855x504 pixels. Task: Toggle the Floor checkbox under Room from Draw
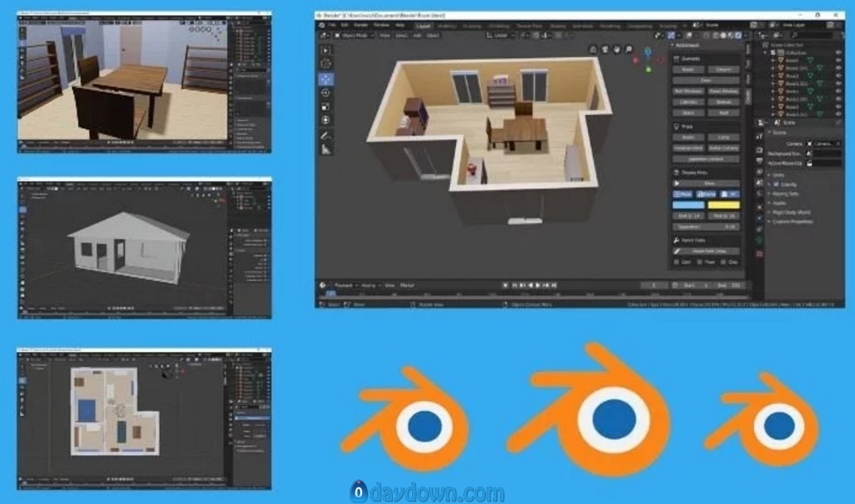(x=699, y=262)
